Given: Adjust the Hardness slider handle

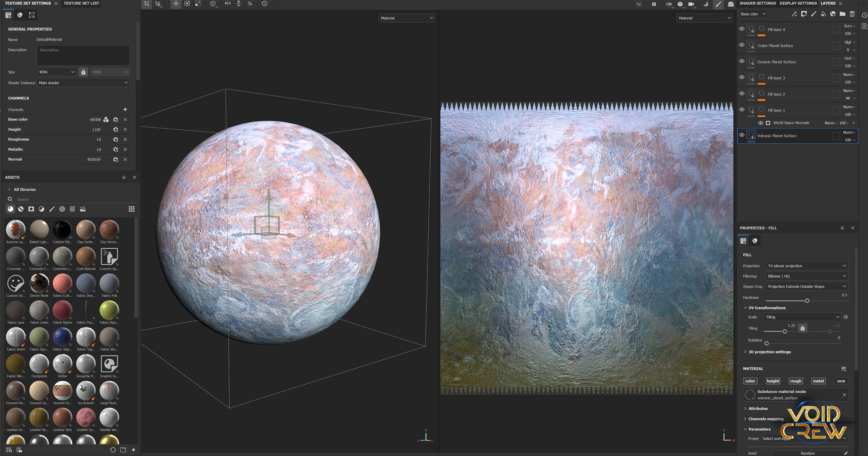Looking at the screenshot, I should 807,301.
